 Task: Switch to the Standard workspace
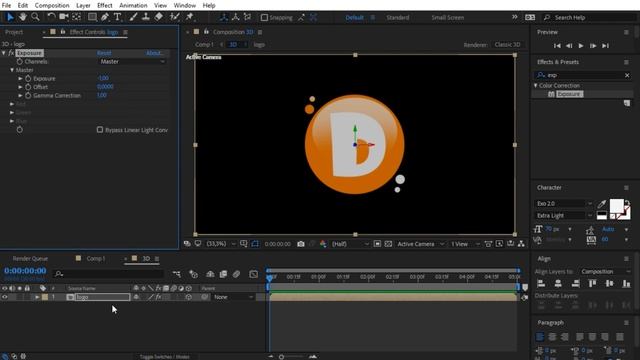coord(398,18)
